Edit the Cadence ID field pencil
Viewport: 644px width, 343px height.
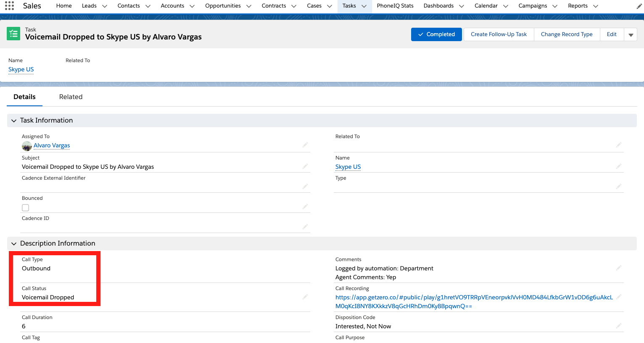[305, 227]
